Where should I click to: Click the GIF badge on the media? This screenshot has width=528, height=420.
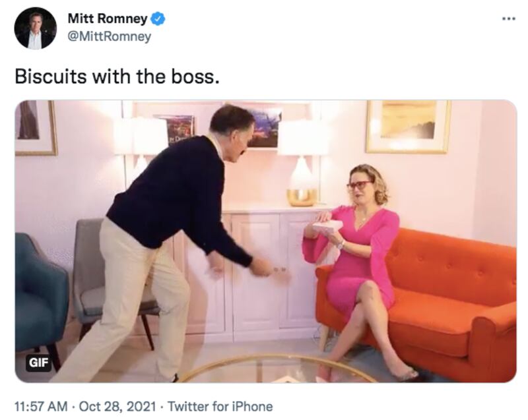(39, 363)
